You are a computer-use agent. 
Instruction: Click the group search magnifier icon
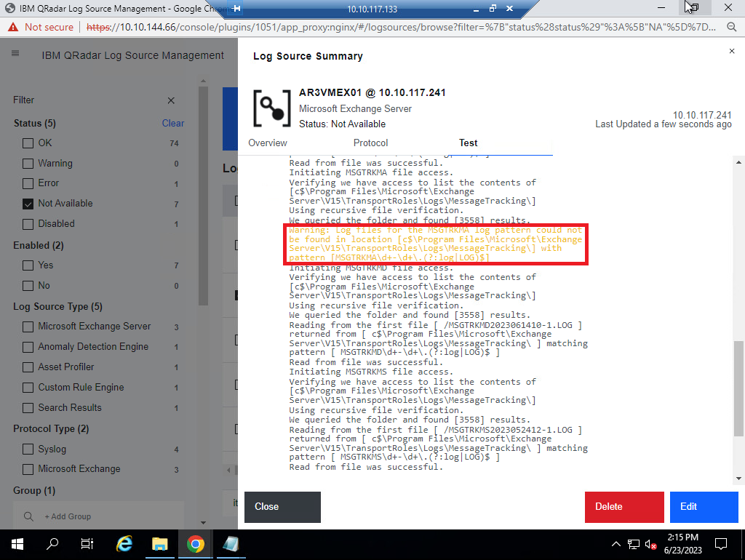click(x=28, y=516)
